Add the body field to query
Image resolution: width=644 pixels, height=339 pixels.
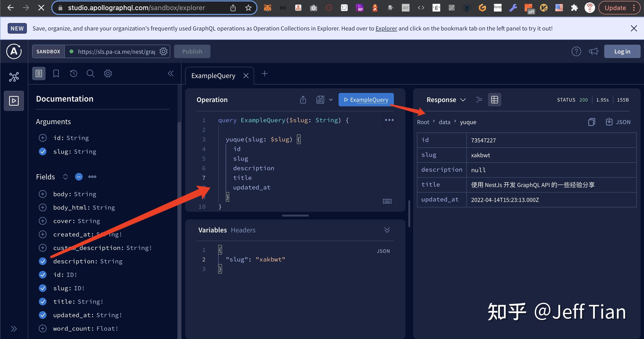[43, 194]
